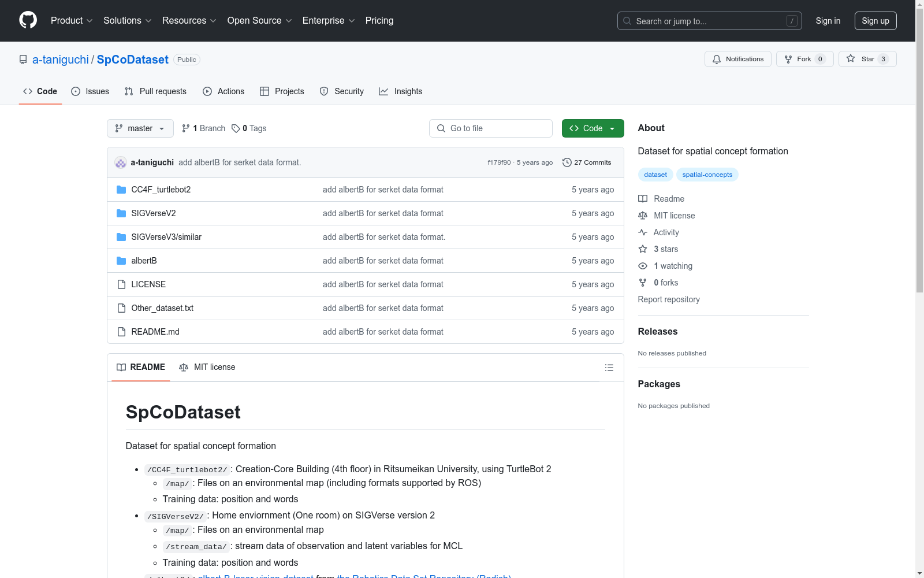
Task: Click the SIGVerseV3/similar folder icon
Action: [x=121, y=237]
